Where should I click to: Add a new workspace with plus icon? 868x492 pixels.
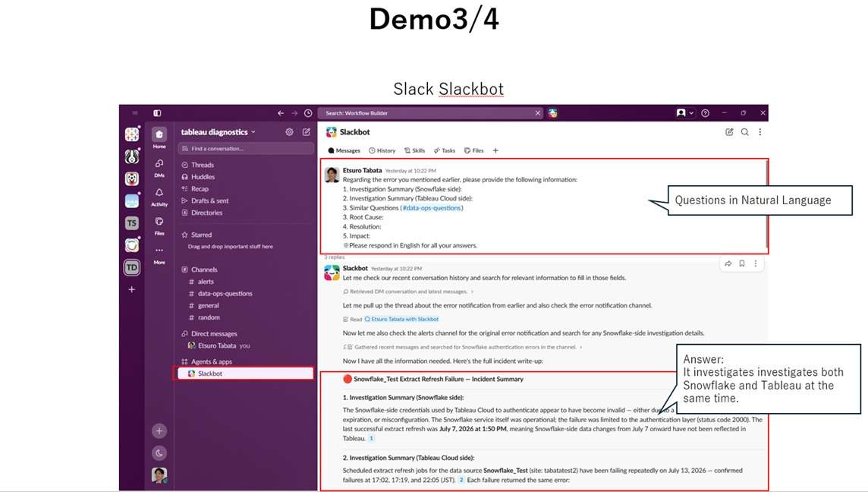tap(132, 290)
